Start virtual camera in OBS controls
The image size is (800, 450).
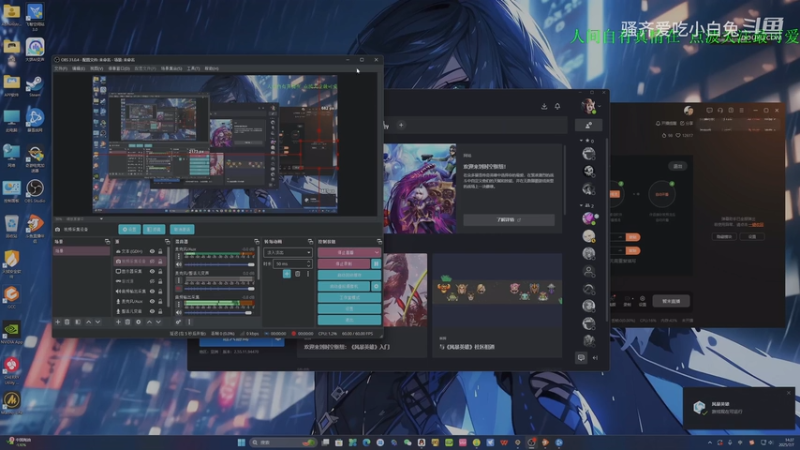(344, 286)
